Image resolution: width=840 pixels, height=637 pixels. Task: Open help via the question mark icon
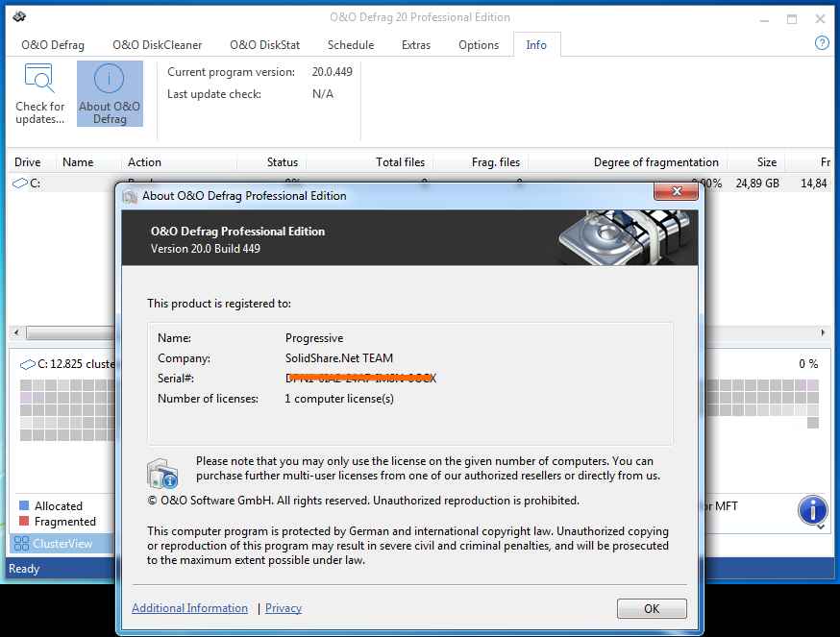pos(822,43)
